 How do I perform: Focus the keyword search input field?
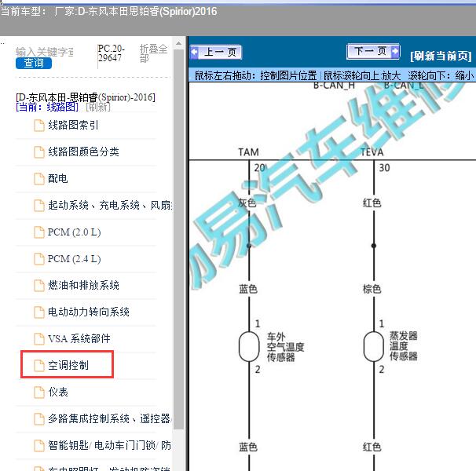[x=45, y=52]
